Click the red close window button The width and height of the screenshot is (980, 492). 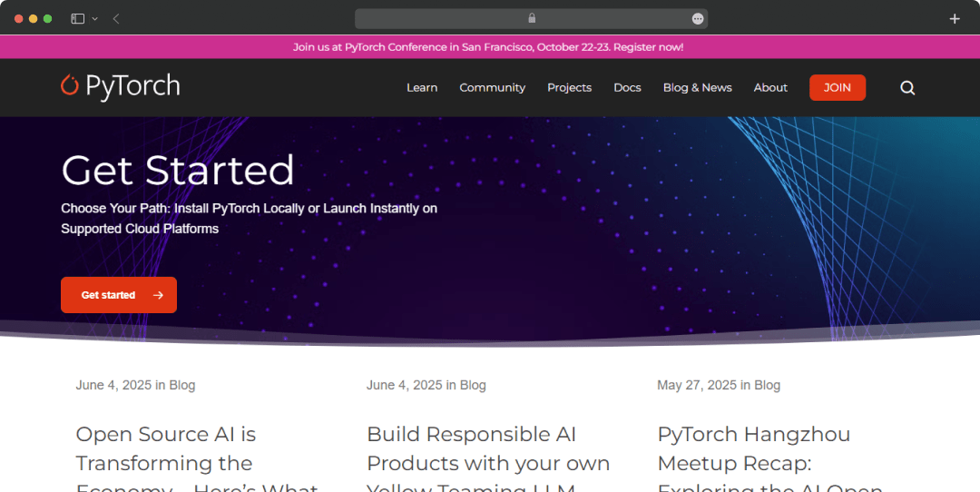click(19, 19)
